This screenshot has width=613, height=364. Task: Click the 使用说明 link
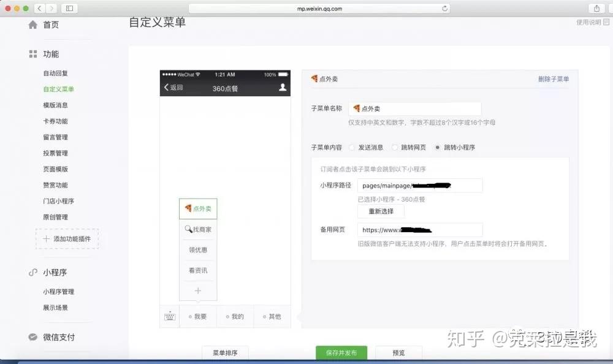coord(588,22)
